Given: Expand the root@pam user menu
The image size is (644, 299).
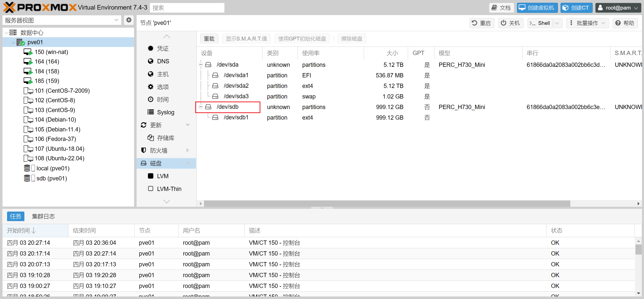Looking at the screenshot, I should tap(618, 8).
